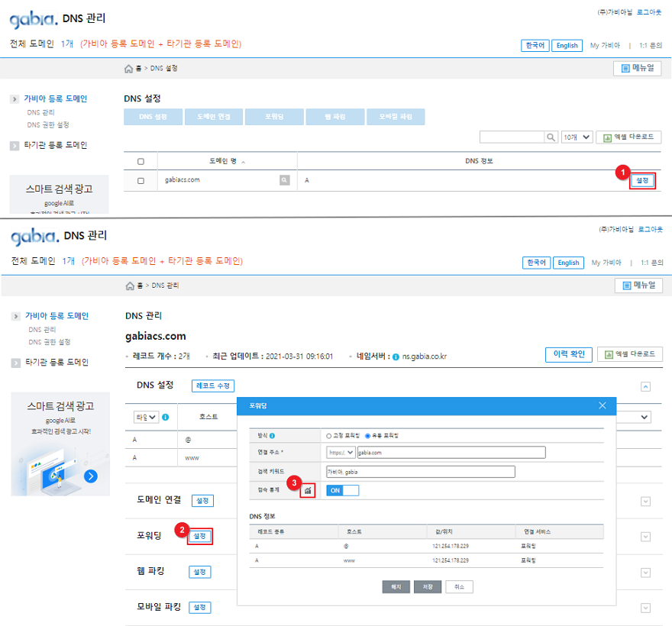Click 엑셀 다운로드 next to 이력 확인
This screenshot has height=626, width=672.
(x=630, y=354)
